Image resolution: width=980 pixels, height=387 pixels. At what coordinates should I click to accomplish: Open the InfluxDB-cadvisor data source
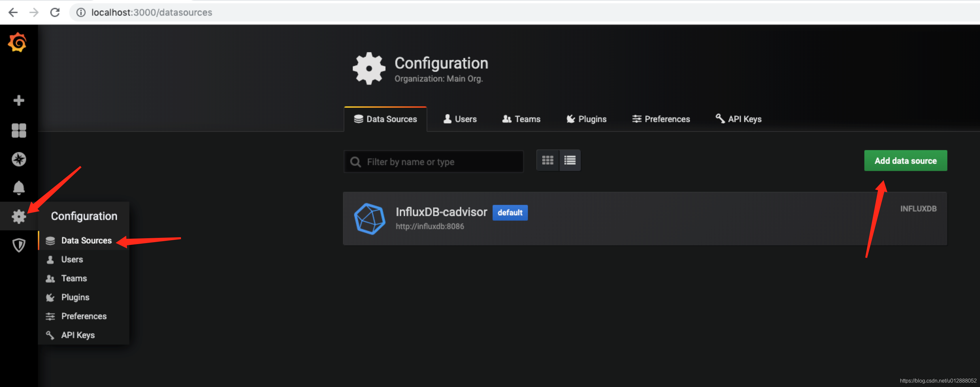(645, 219)
